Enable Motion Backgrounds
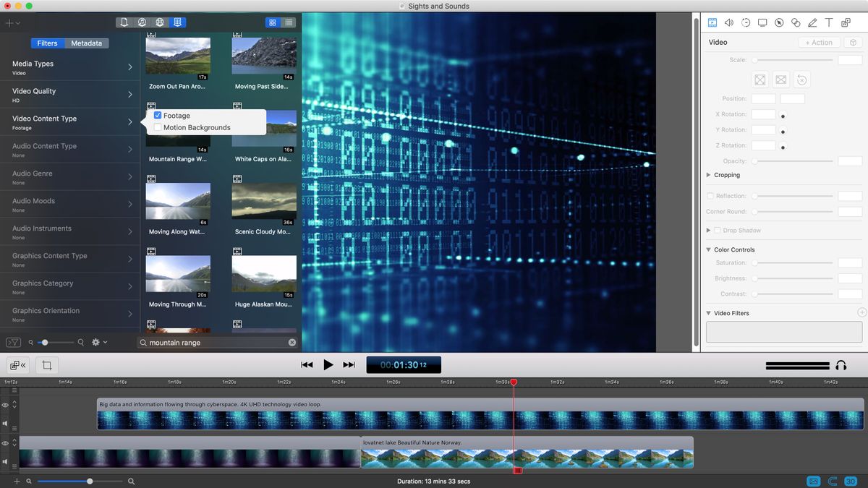This screenshot has height=488, width=868. click(x=158, y=127)
